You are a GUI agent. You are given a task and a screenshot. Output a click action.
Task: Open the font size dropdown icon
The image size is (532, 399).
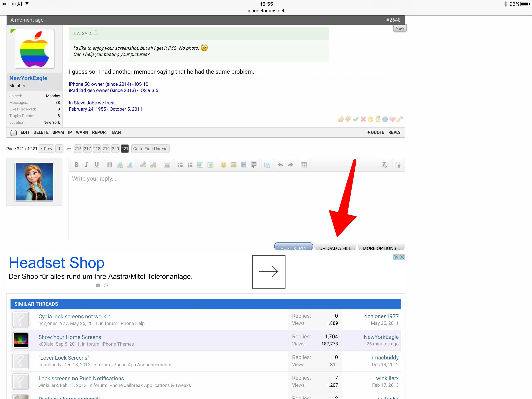pyautogui.click(x=120, y=165)
